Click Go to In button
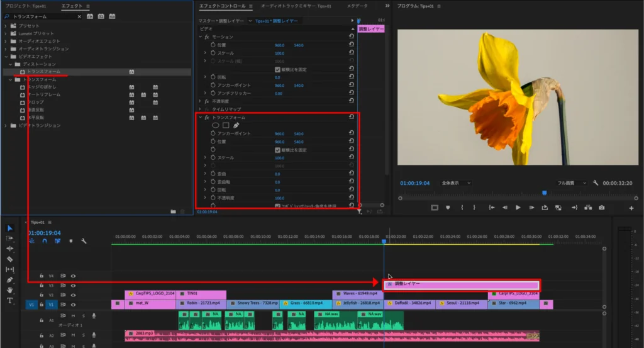Viewport: 644px width, 348px height. [x=492, y=208]
